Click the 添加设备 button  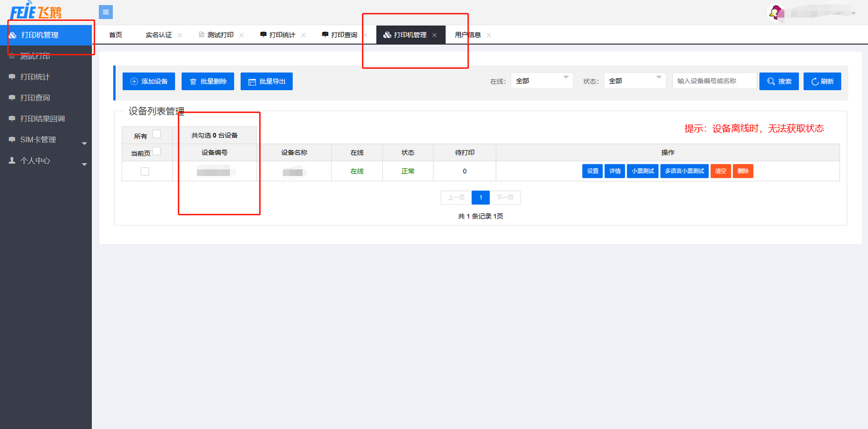coord(149,81)
